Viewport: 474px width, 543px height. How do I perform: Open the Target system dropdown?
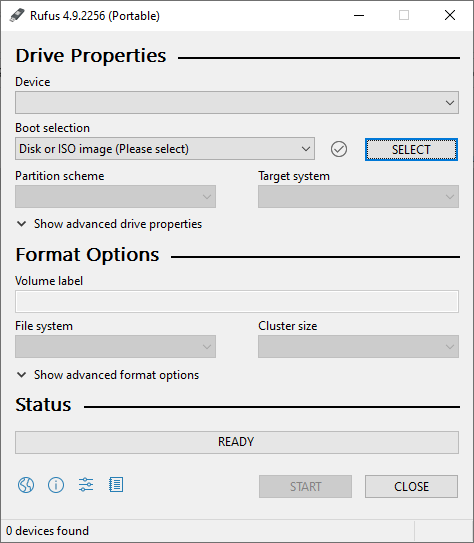pos(358,197)
